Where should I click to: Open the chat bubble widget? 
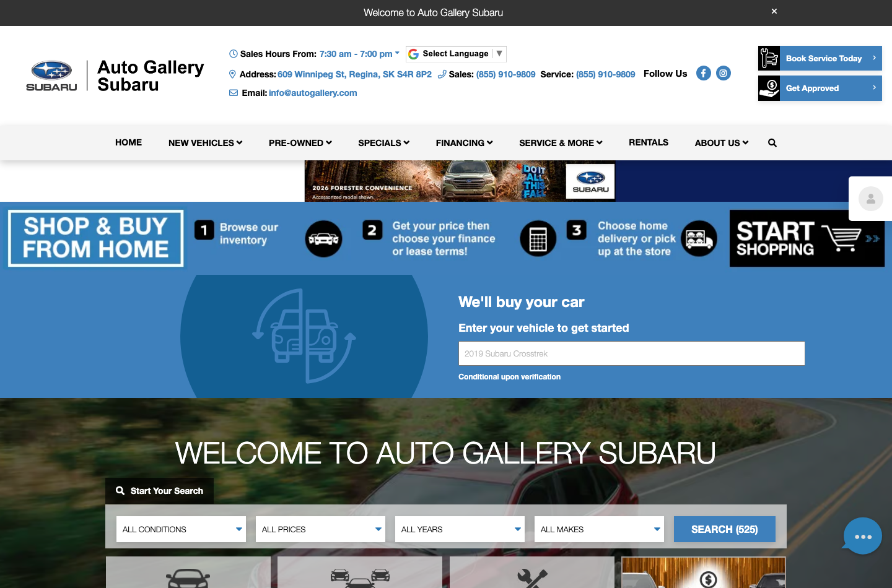(862, 536)
